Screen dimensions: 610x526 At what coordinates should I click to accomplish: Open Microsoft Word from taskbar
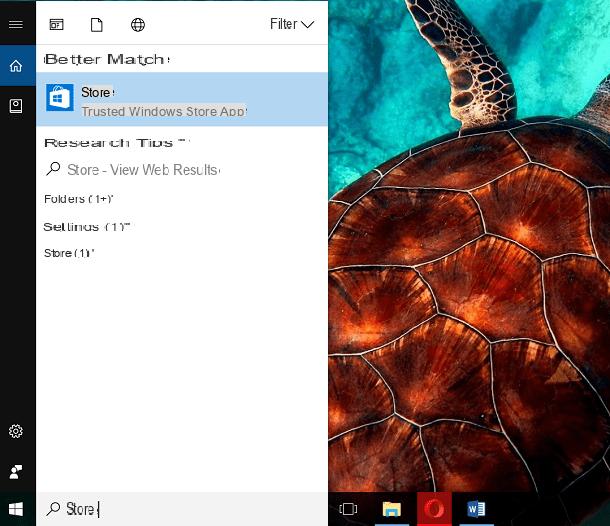(476, 509)
